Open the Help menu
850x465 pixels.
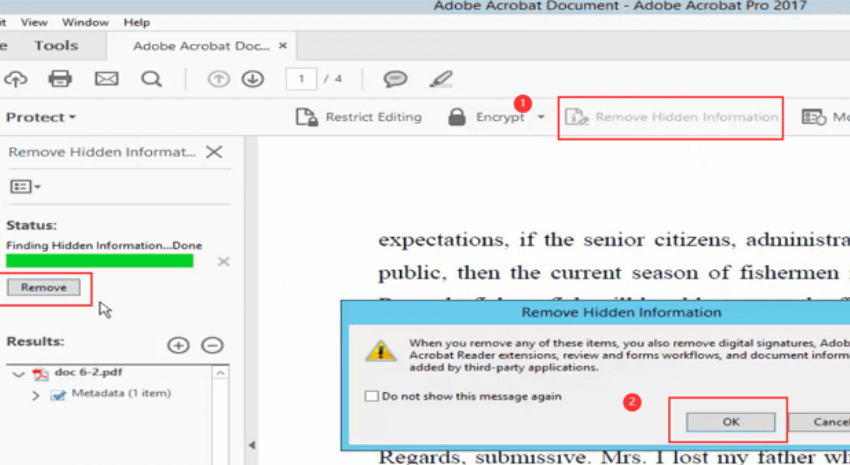[x=137, y=22]
